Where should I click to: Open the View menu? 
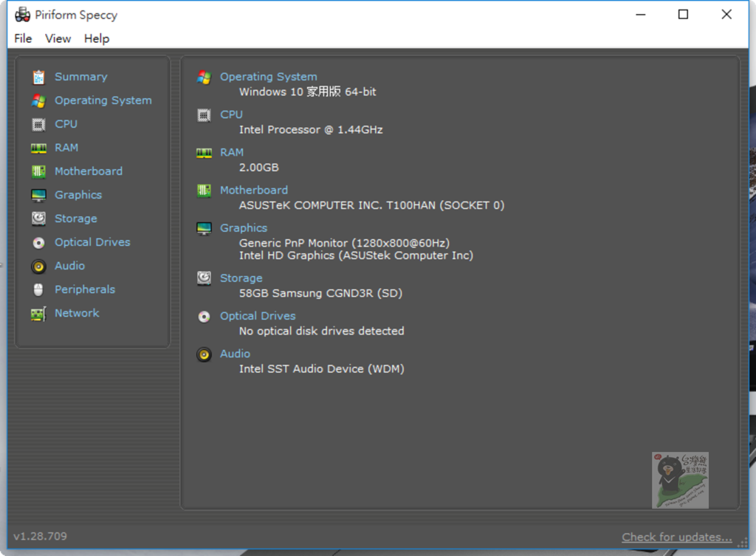(58, 38)
